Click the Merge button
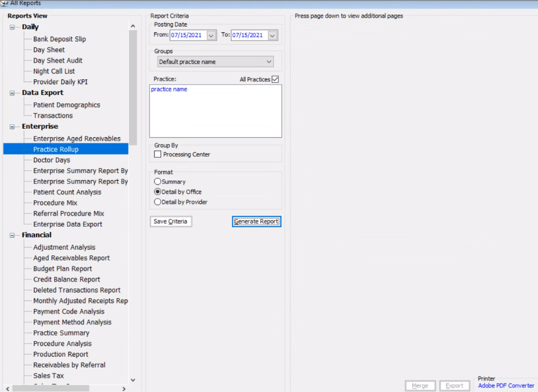Screen dimensions: 538x392 tap(420, 386)
